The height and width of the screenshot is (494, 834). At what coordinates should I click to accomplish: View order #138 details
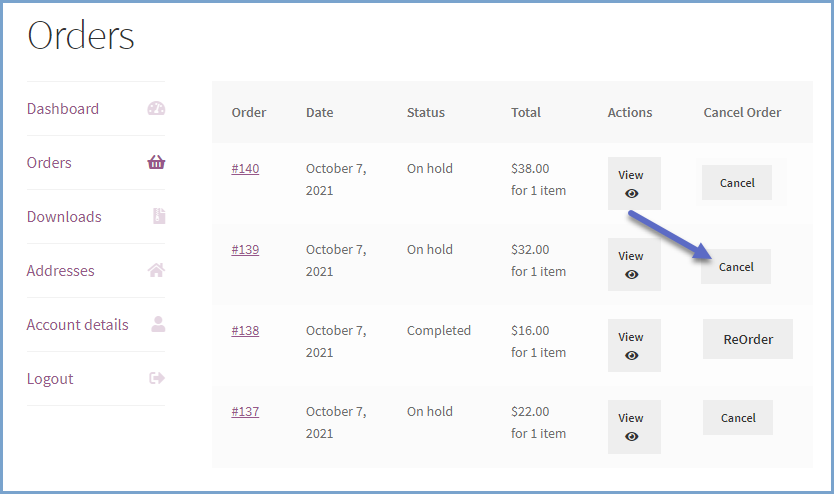click(632, 345)
